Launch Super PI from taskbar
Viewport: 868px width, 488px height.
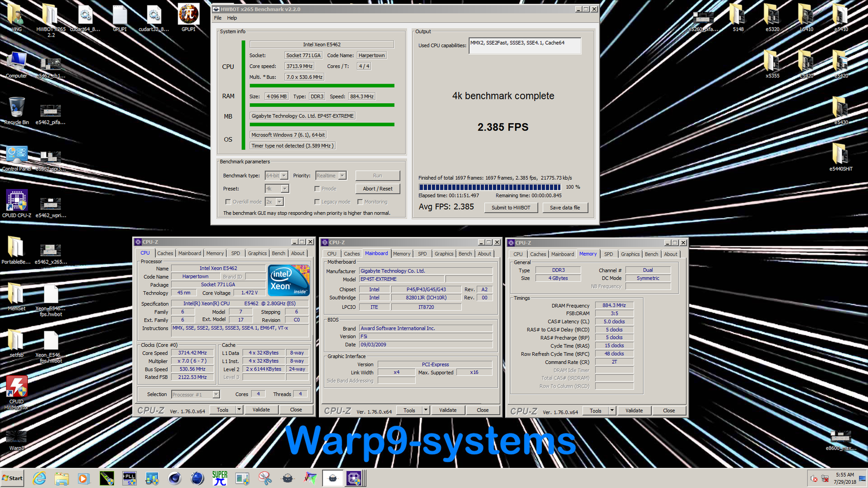(x=220, y=478)
